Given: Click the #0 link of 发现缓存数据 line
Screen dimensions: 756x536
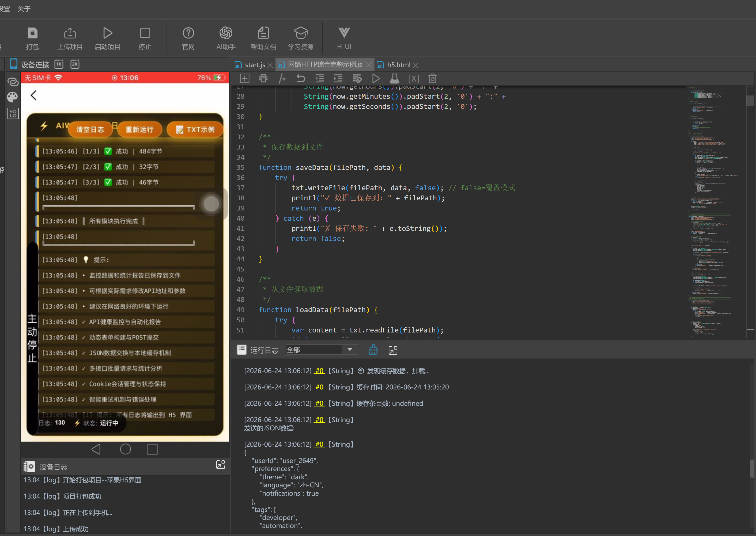Looking at the screenshot, I should [319, 371].
